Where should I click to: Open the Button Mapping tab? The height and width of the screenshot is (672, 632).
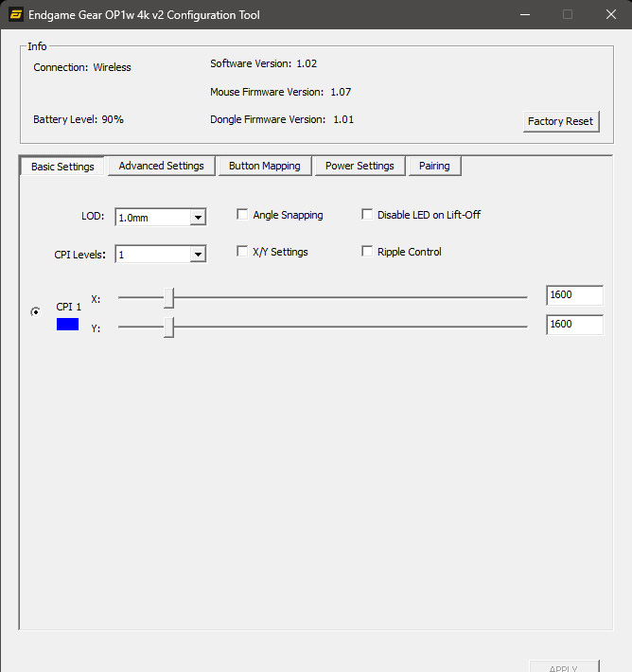coord(264,166)
